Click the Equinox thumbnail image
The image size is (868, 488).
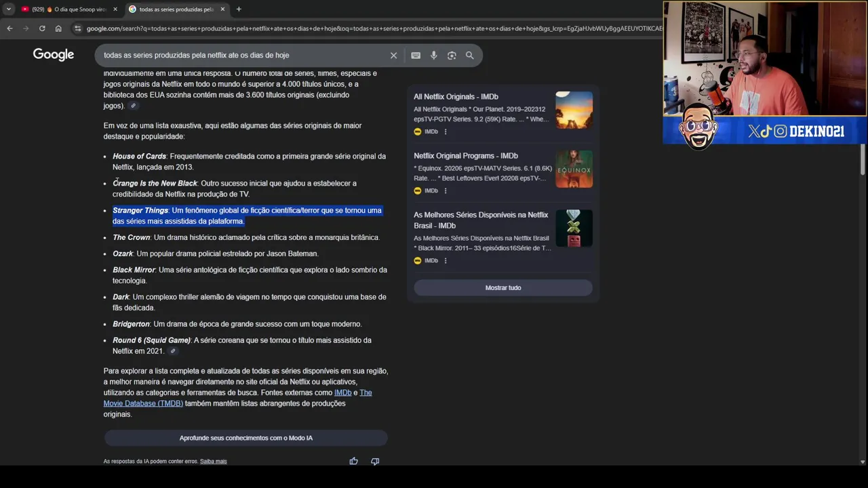pos(574,169)
